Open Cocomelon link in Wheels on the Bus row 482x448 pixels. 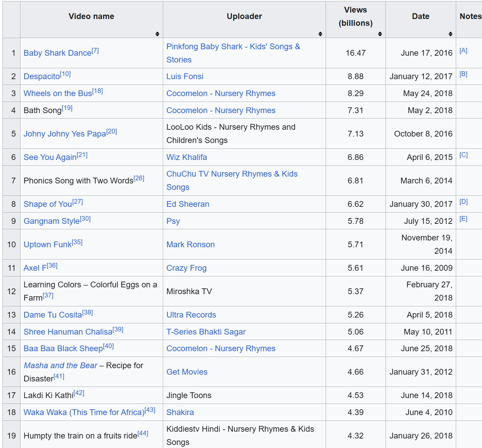[x=221, y=93]
